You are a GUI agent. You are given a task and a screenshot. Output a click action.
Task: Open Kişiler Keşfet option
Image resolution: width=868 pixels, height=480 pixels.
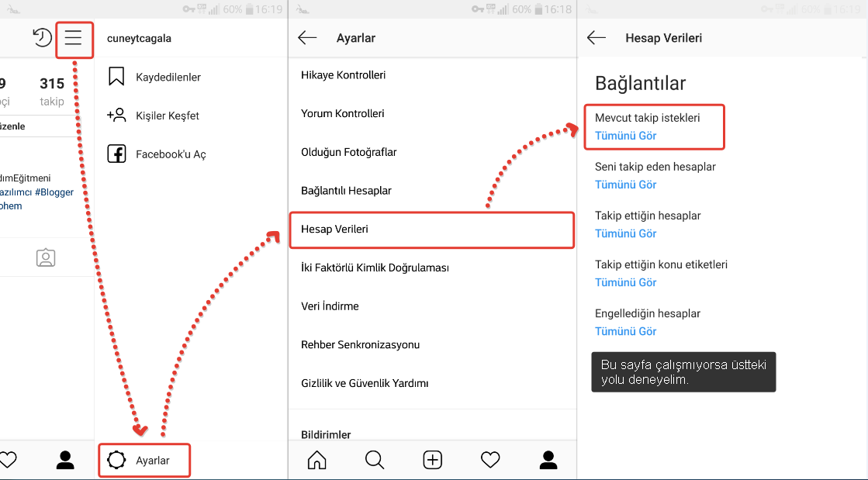point(168,116)
